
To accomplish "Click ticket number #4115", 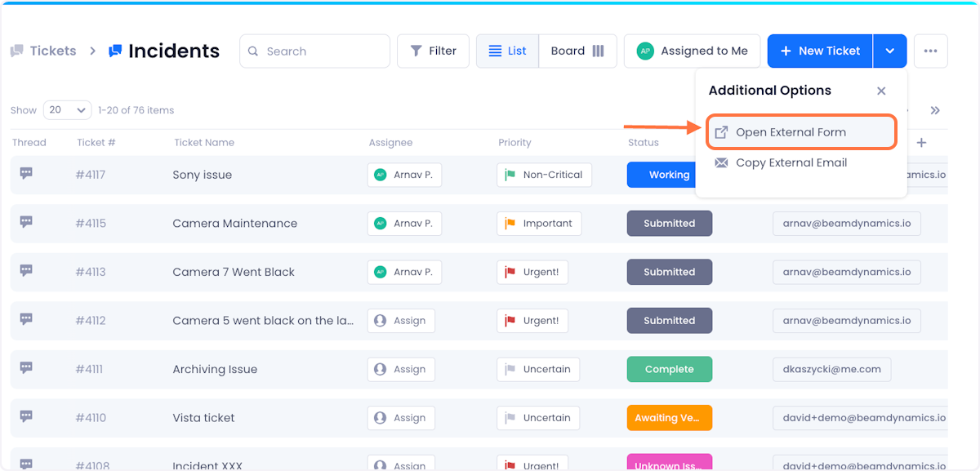I will point(91,223).
